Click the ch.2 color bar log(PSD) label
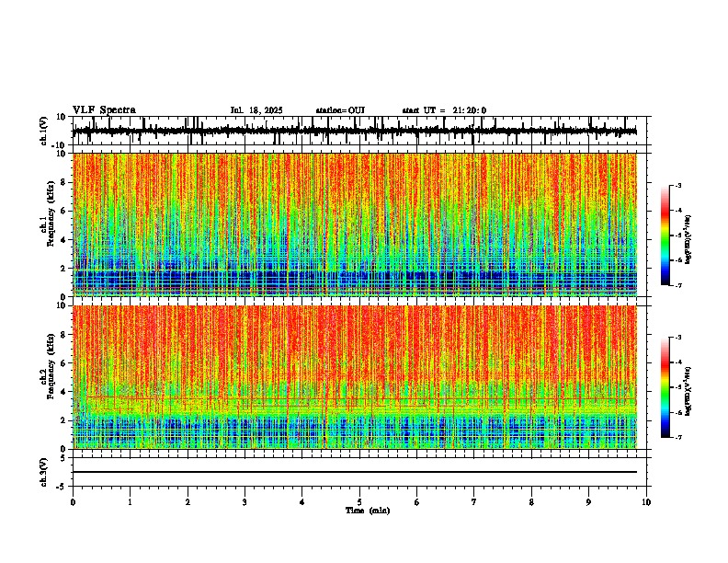The width and height of the screenshot is (728, 563). click(688, 391)
